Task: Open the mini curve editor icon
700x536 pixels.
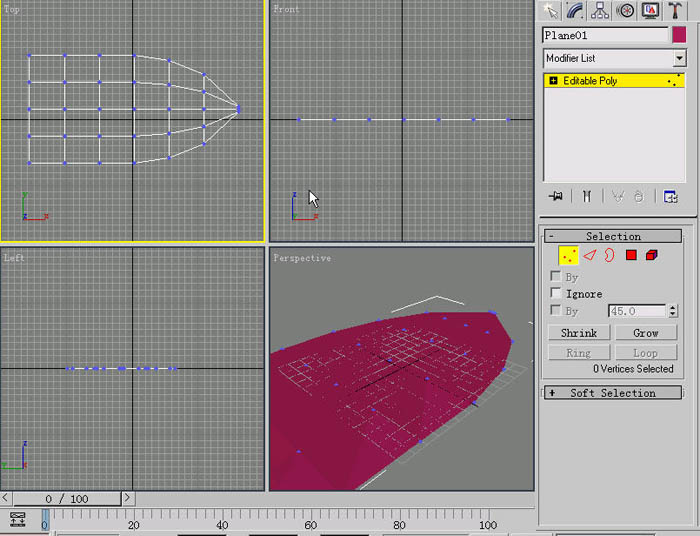Action: point(17,519)
